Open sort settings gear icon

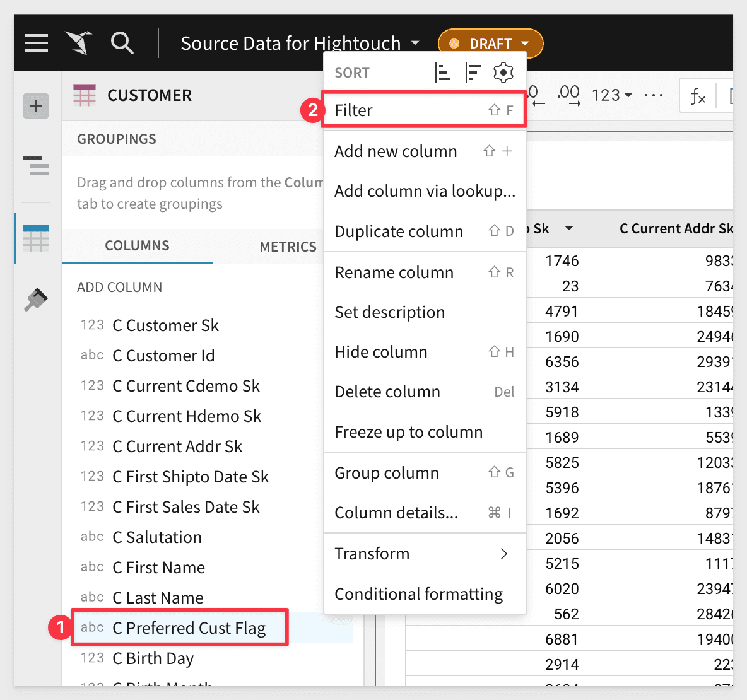pos(503,73)
